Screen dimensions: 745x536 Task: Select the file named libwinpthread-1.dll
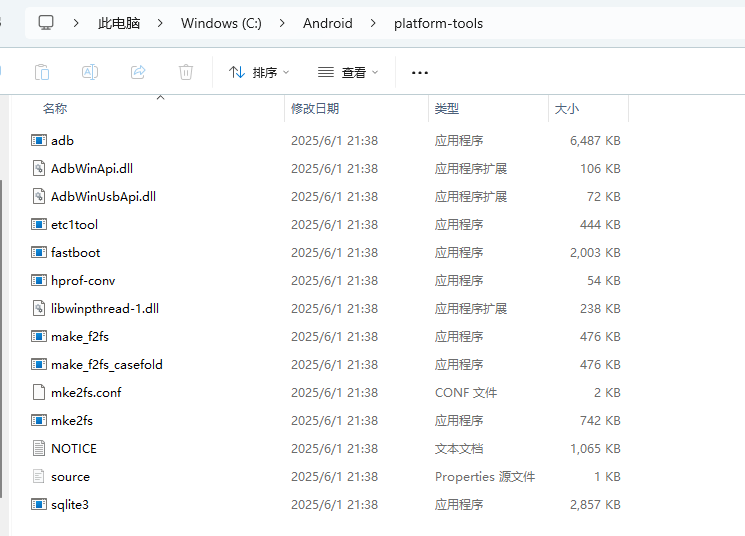coord(105,309)
